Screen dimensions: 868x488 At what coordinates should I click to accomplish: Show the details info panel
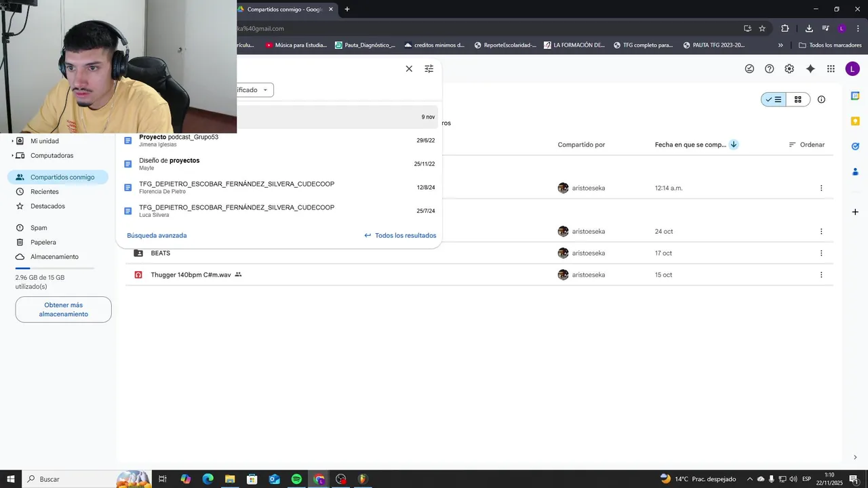pos(821,100)
